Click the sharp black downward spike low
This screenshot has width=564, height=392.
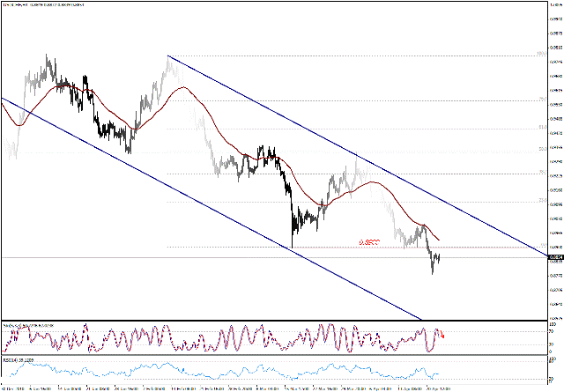pos(291,247)
